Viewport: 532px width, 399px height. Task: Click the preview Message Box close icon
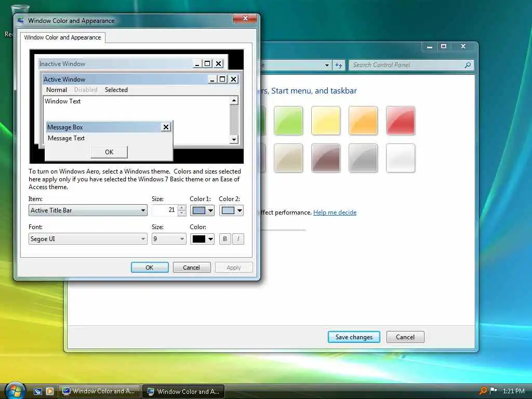pos(166,127)
